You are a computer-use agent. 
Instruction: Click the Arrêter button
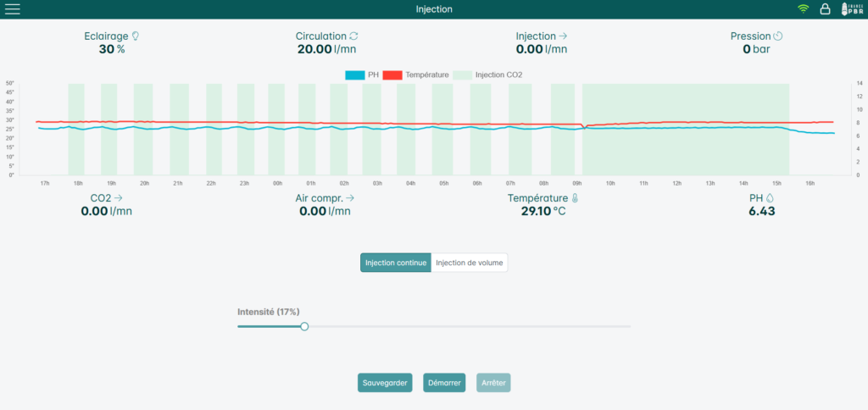(x=494, y=383)
